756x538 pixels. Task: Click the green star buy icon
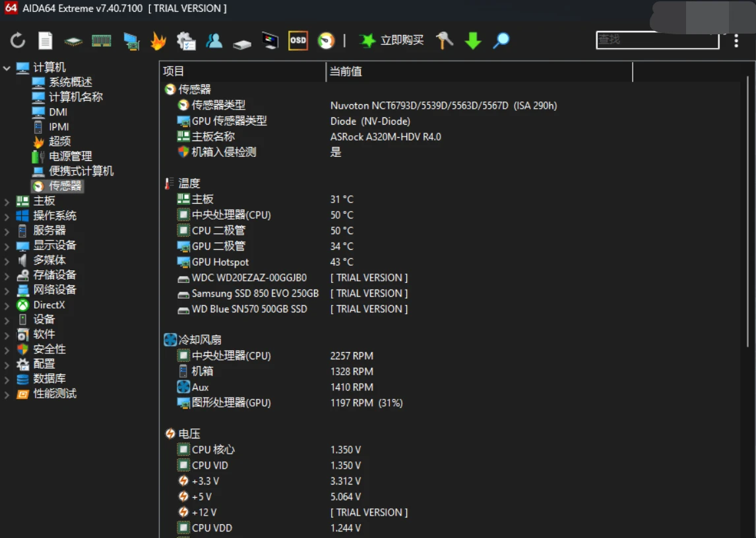[x=367, y=40]
